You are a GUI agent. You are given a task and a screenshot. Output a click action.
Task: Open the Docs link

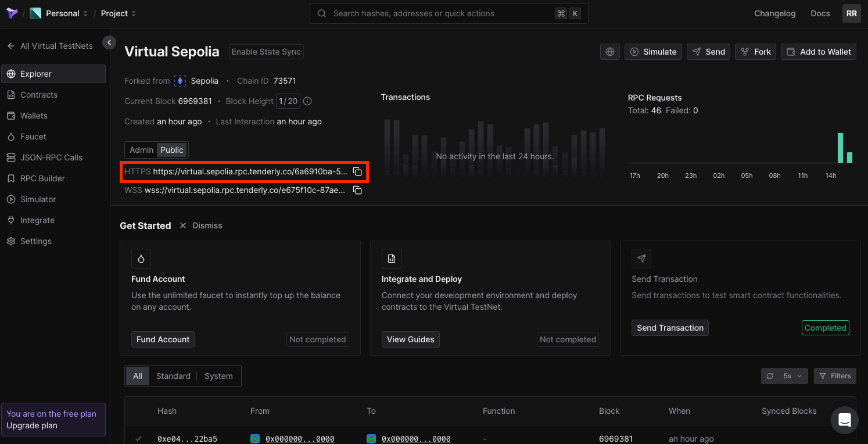(820, 13)
